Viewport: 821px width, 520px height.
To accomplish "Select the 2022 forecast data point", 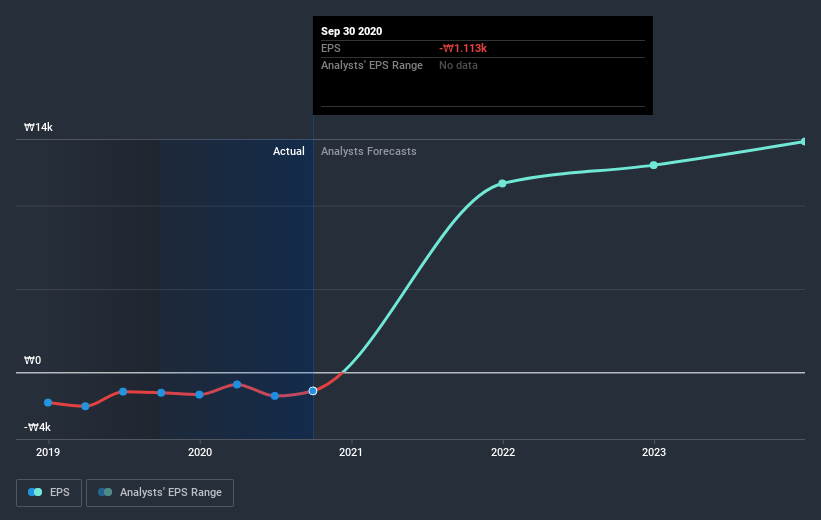I will tap(502, 183).
